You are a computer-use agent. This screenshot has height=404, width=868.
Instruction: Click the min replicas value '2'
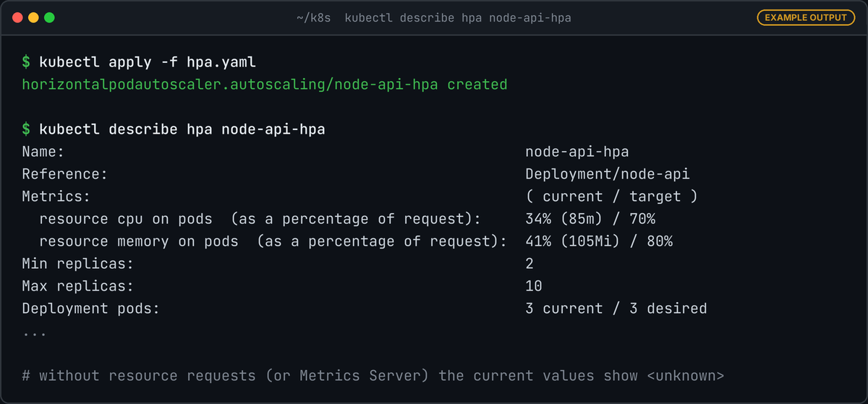tap(529, 264)
